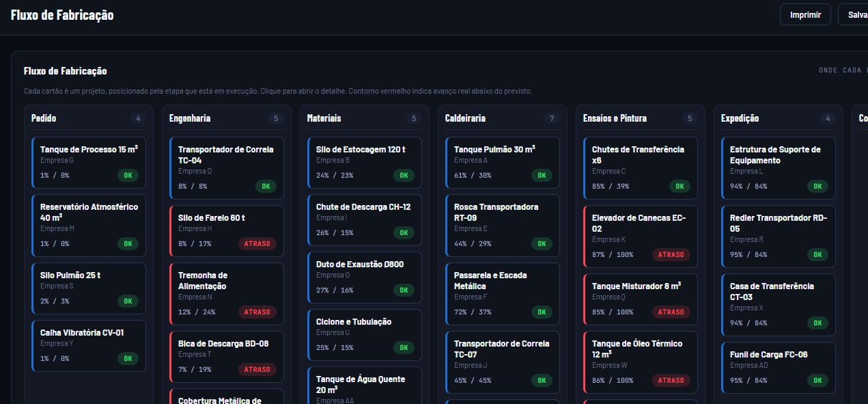
Task: Open the Bica de Descarga BD-08 card
Action: (x=227, y=357)
